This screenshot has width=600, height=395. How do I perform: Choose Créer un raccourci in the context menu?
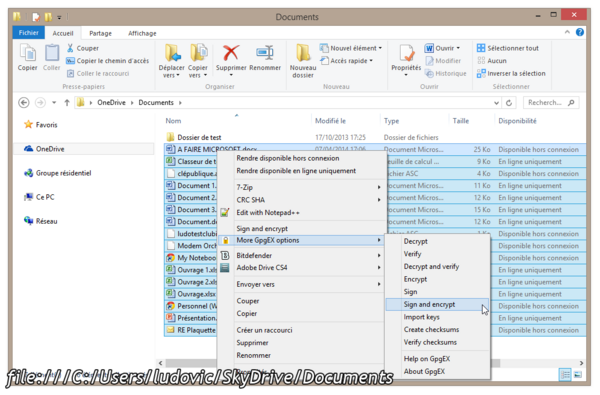pyautogui.click(x=302, y=330)
